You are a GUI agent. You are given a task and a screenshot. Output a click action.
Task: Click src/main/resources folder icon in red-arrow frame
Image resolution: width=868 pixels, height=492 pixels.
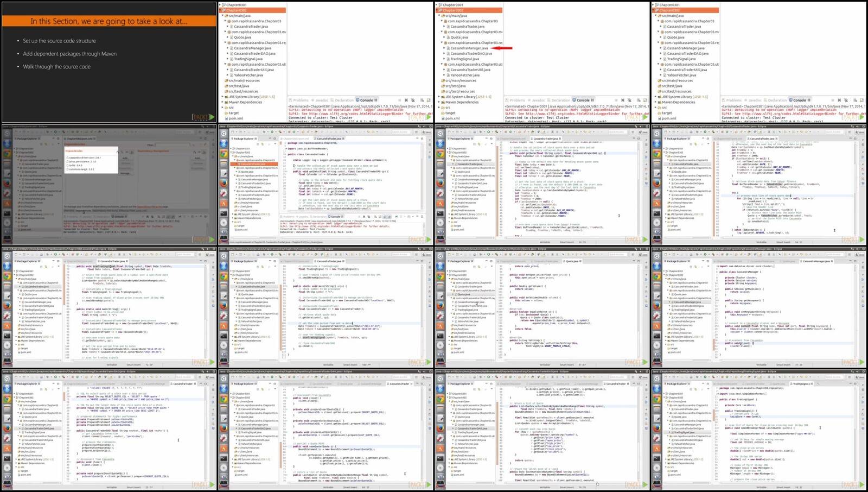point(443,81)
